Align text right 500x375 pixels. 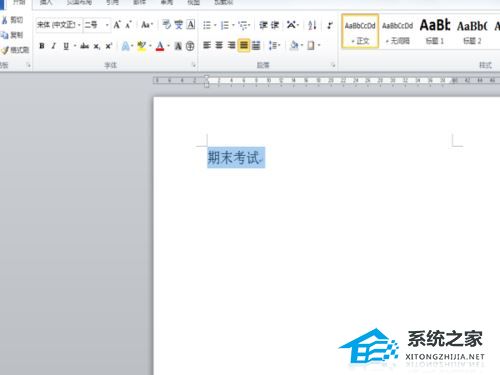click(231, 45)
